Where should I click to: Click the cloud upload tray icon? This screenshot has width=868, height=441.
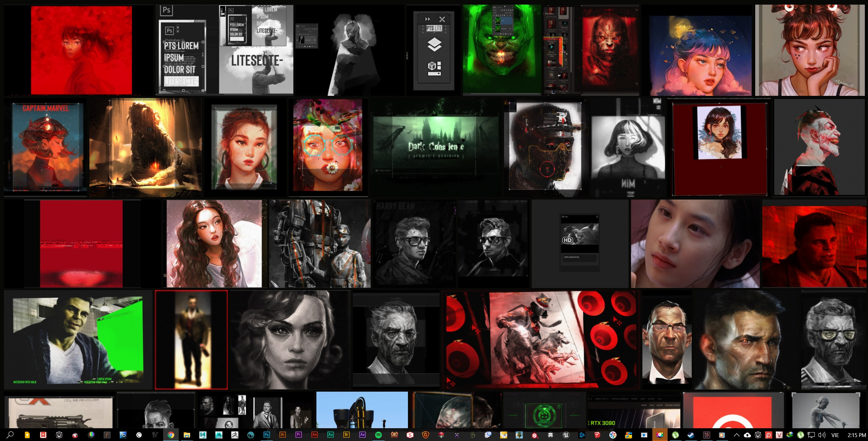coord(747,435)
